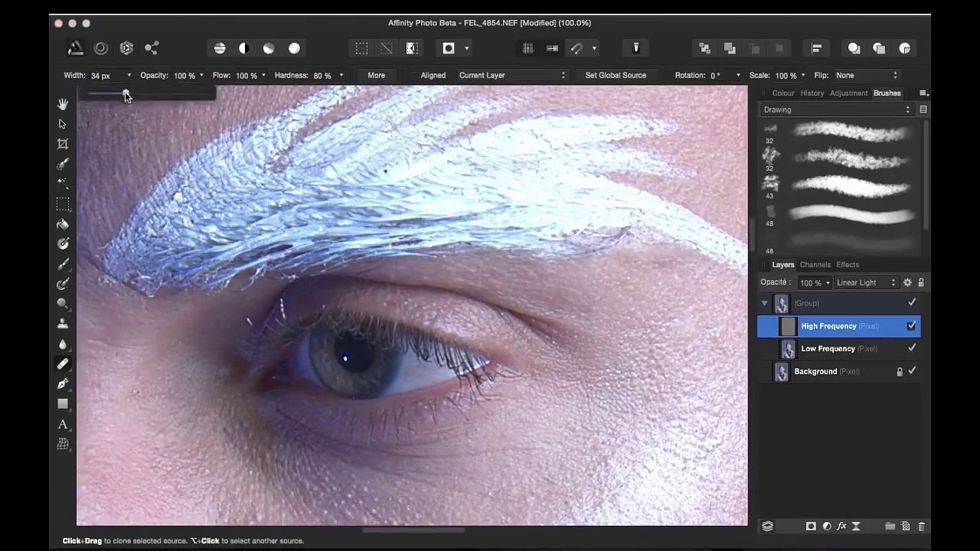Screen dimensions: 980x551
Task: Select the Low Frequency layer
Action: click(x=839, y=348)
